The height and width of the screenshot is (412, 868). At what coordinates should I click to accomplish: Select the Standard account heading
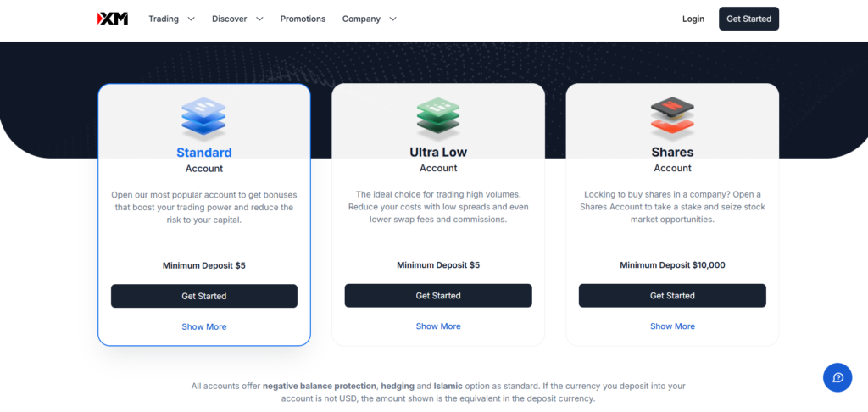[204, 153]
